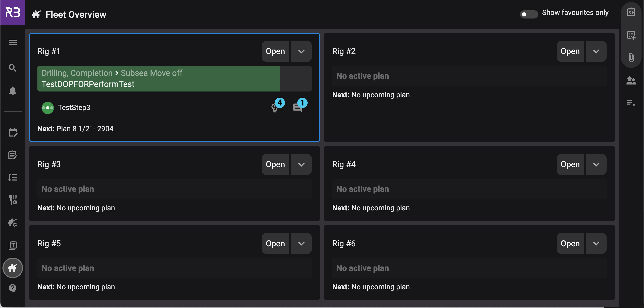Toggle Show favourites only switch
The height and width of the screenshot is (308, 644).
click(528, 14)
